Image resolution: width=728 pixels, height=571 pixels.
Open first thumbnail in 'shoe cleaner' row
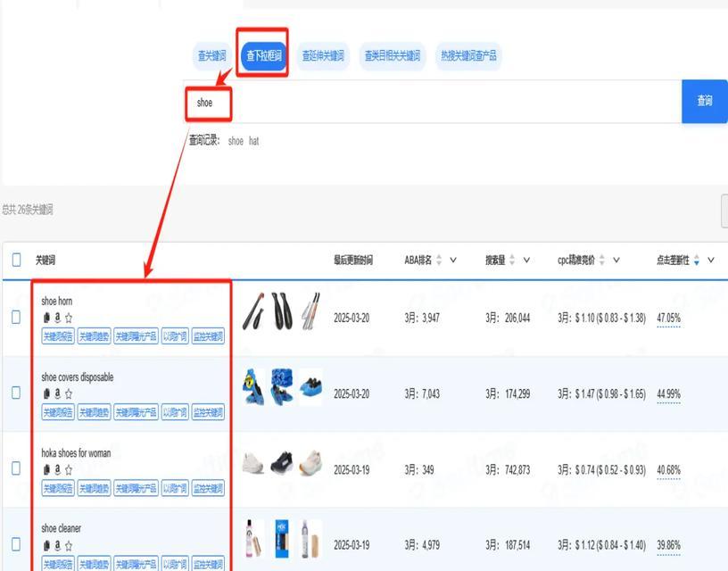pyautogui.click(x=253, y=539)
